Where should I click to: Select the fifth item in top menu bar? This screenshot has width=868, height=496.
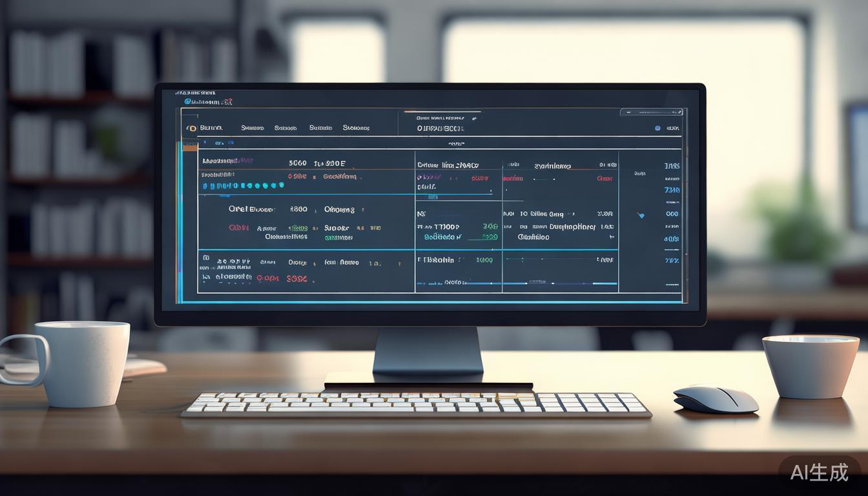coord(356,128)
